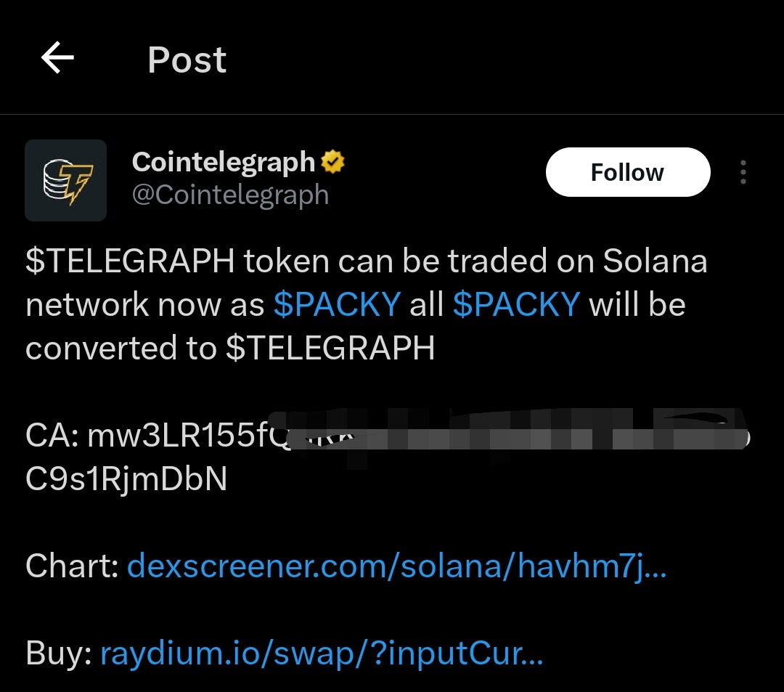Viewport: 784px width, 692px height.
Task: Open the dexscreener.com chart link
Action: coord(396,566)
